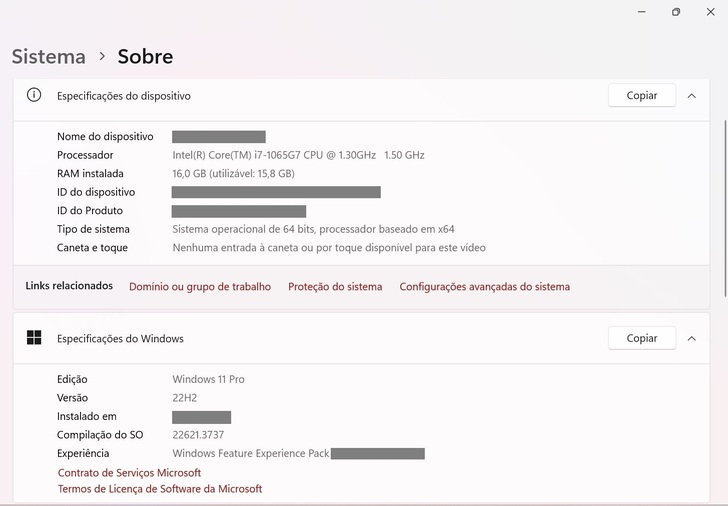Close the Settings window
The image size is (728, 506).
(x=710, y=12)
